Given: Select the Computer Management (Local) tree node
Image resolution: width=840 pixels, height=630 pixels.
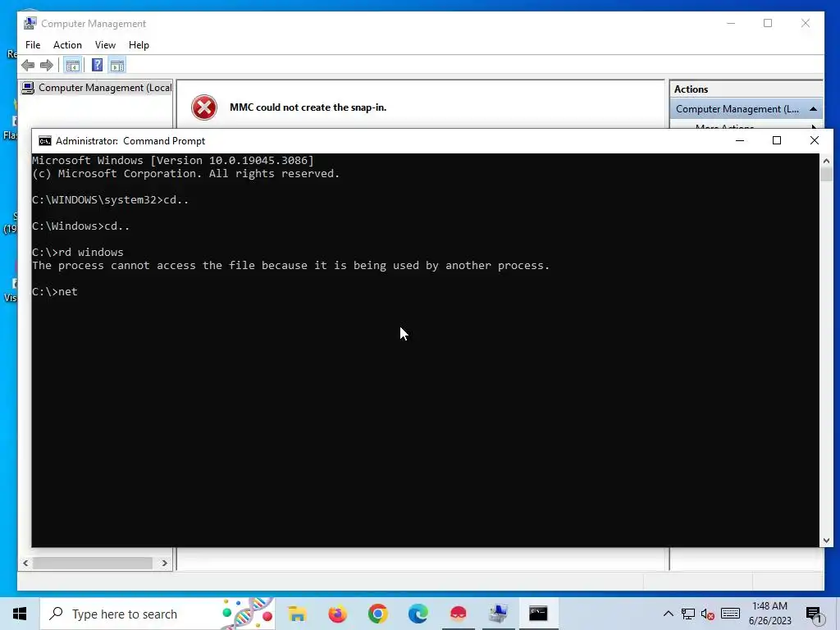Looking at the screenshot, I should (x=97, y=88).
